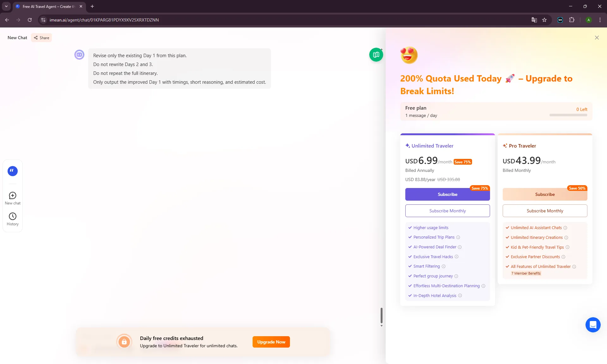The height and width of the screenshot is (364, 607).
Task: View site information icon in address bar
Action: [x=43, y=20]
